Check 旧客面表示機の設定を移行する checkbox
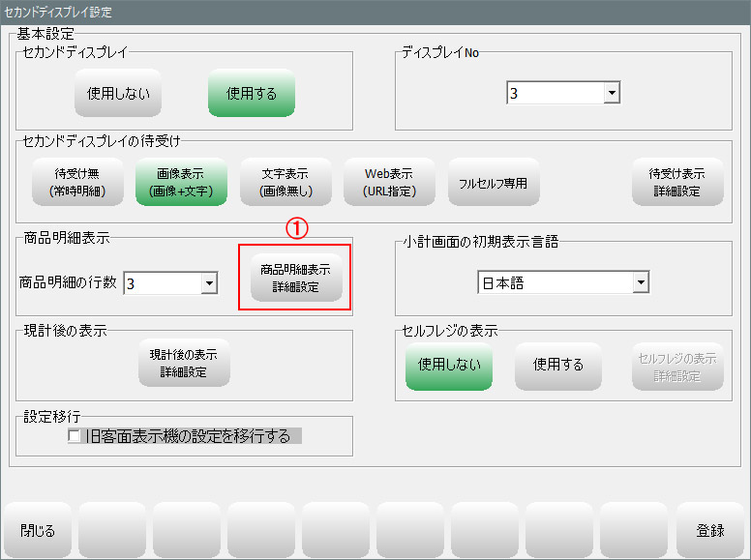 coord(75,437)
